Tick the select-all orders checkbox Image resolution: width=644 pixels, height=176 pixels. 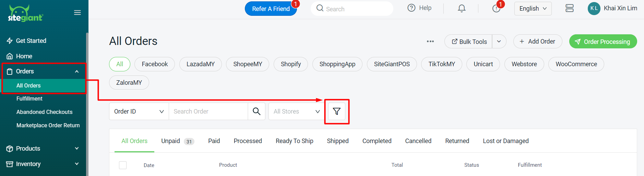click(123, 165)
